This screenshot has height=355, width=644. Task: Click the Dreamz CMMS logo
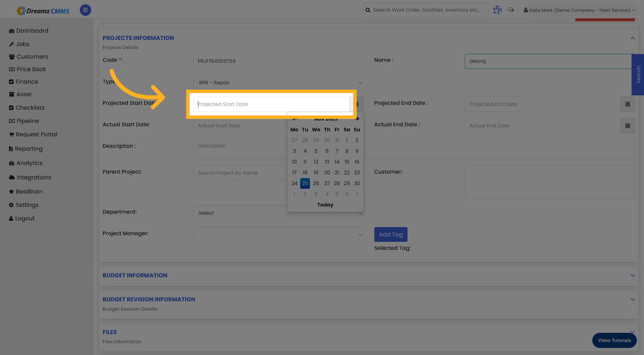(x=43, y=11)
